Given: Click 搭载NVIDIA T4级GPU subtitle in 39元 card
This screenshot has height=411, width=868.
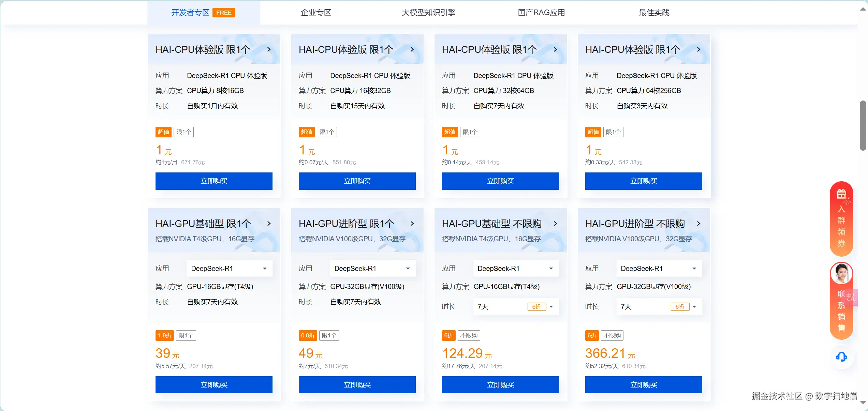Looking at the screenshot, I should point(205,239).
